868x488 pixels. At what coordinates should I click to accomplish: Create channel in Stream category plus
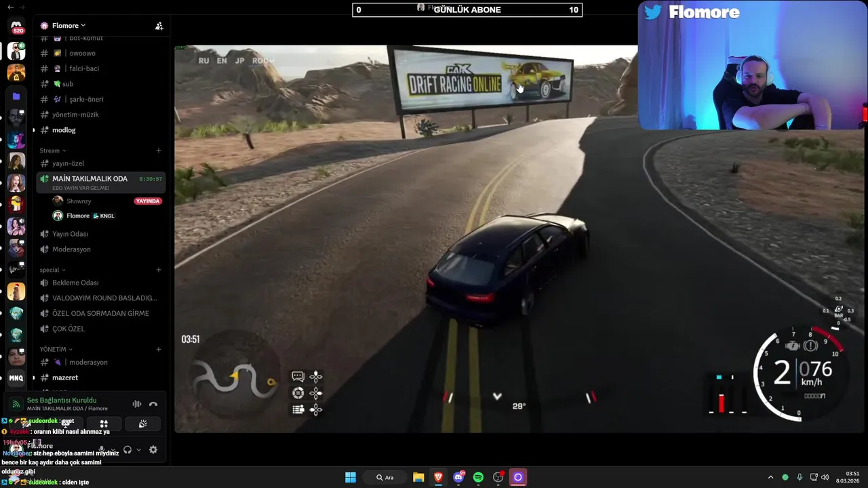tap(159, 150)
